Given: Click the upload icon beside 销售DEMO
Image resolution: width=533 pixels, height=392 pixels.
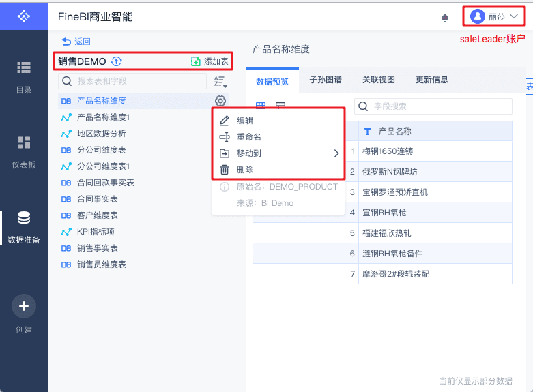Looking at the screenshot, I should tap(117, 61).
